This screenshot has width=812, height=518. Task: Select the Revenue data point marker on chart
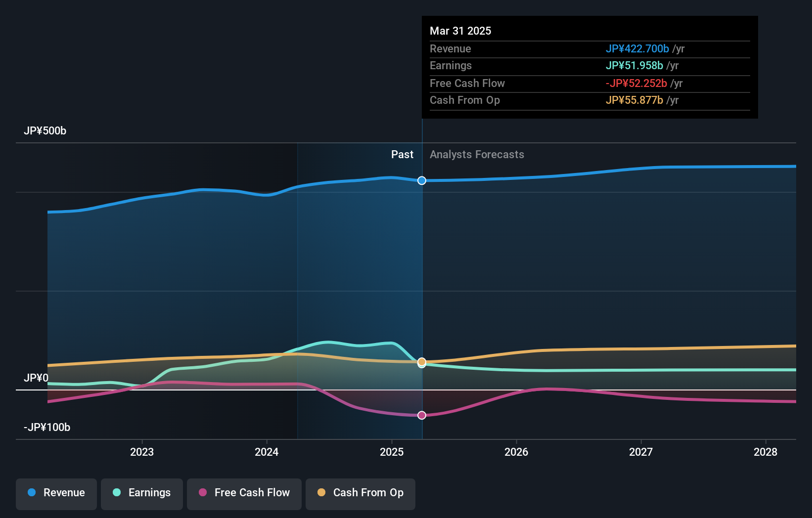tap(421, 180)
